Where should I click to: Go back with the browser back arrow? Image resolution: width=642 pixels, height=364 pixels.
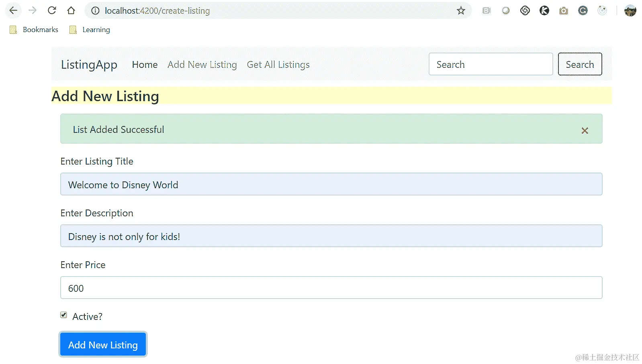click(x=13, y=10)
